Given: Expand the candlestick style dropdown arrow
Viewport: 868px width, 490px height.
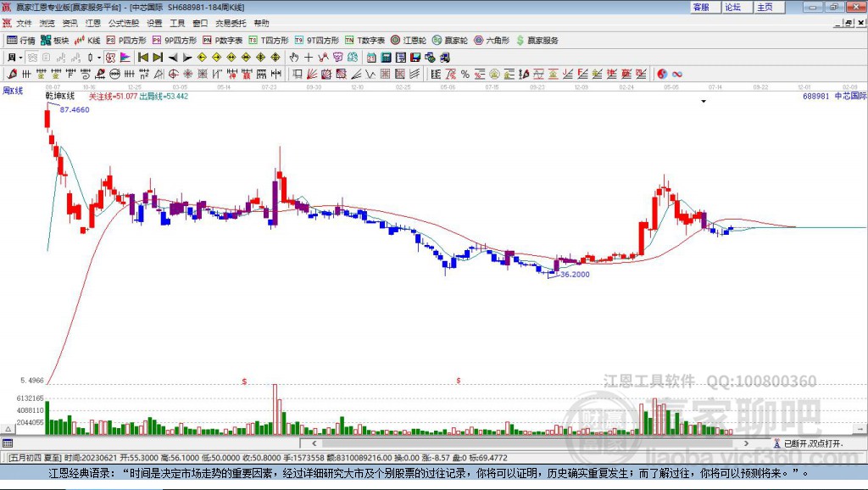Looking at the screenshot, I should point(99,58).
